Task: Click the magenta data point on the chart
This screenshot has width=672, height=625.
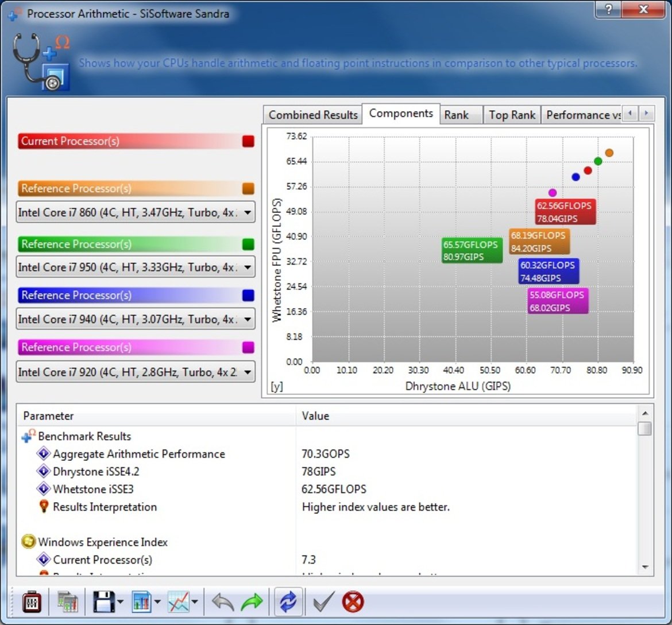Action: 553,193
